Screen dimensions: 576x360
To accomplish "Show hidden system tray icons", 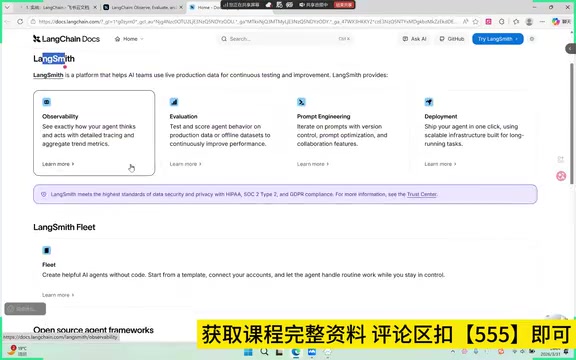I will (x=453, y=352).
